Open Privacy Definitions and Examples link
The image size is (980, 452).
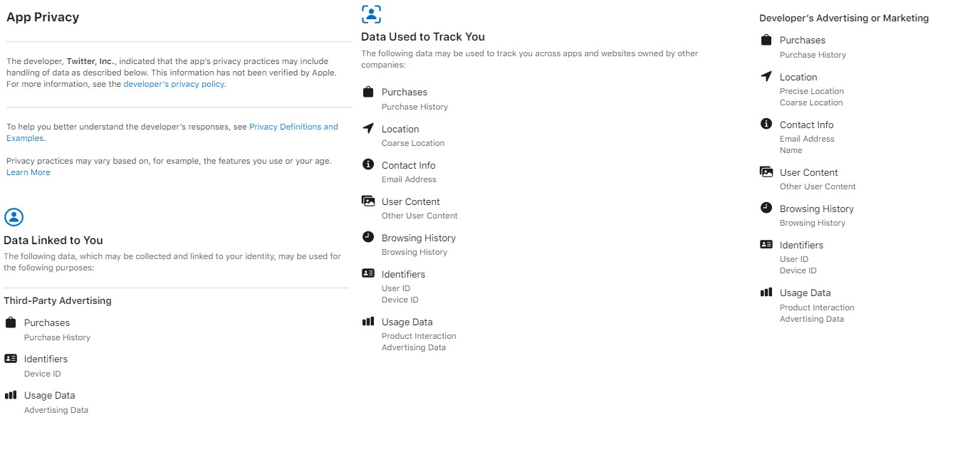[x=172, y=132]
